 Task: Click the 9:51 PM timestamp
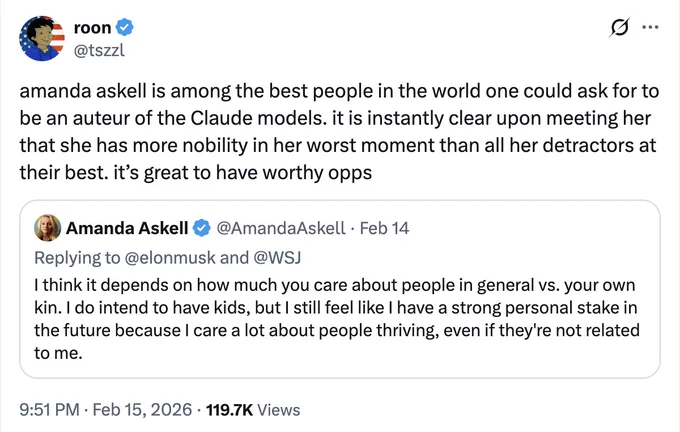pyautogui.click(x=49, y=410)
